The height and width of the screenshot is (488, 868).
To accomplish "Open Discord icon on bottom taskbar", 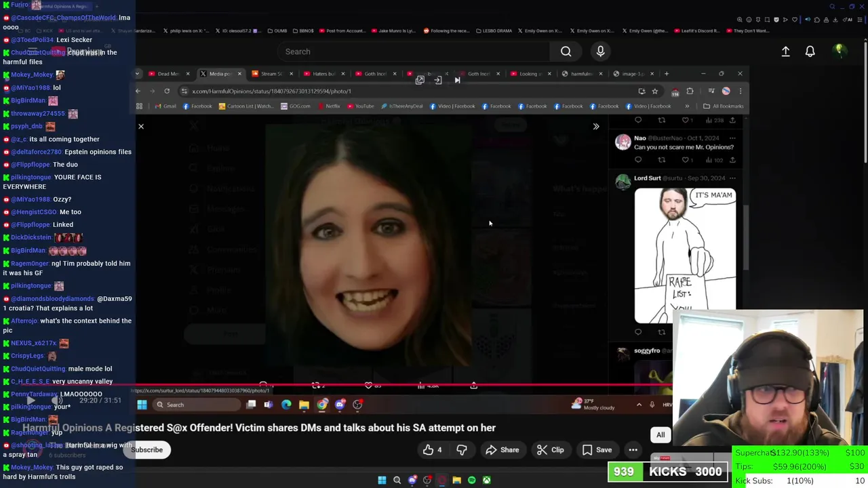I will (412, 480).
